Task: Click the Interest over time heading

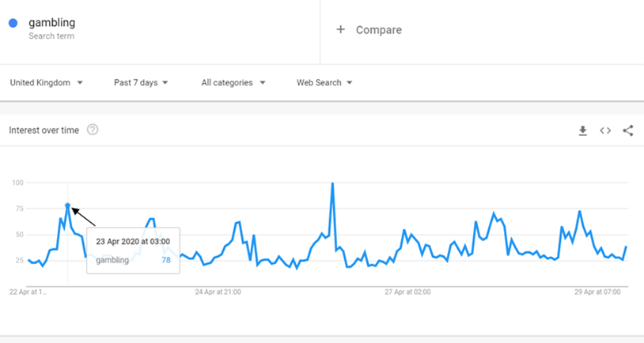Action: pos(44,130)
